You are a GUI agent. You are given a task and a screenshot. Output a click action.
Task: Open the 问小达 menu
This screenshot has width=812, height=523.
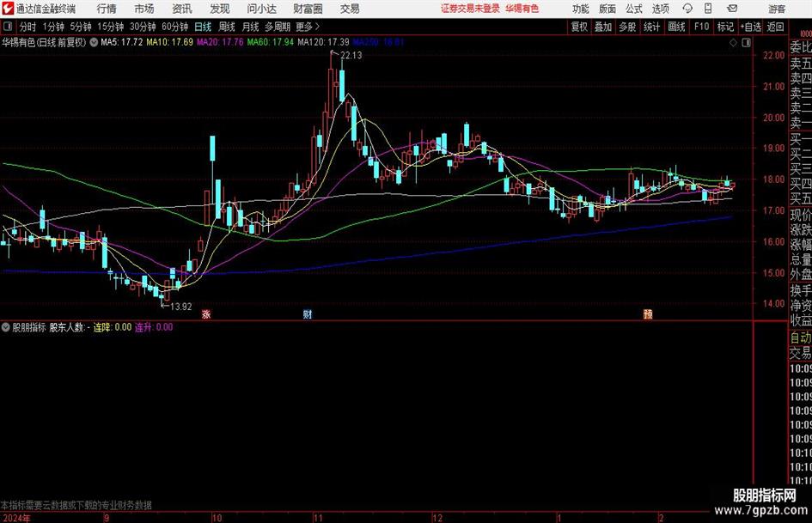[261, 9]
